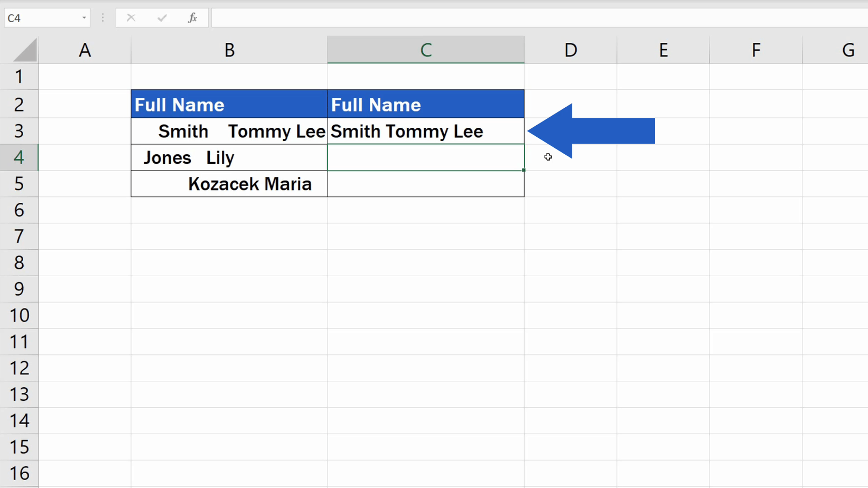868x488 pixels.
Task: Select the Kozacek Maria cell
Action: pyautogui.click(x=229, y=184)
